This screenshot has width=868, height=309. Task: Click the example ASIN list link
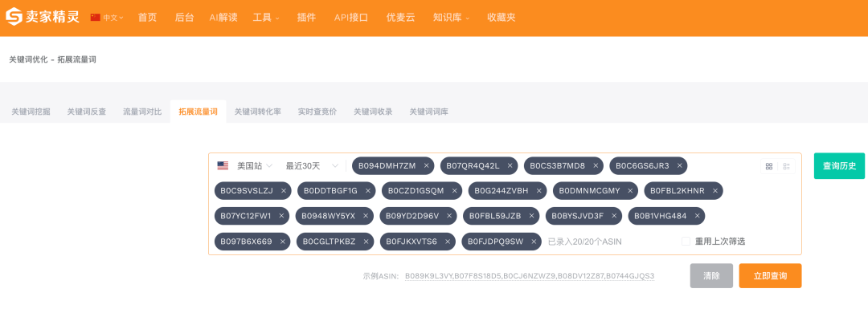(x=530, y=276)
